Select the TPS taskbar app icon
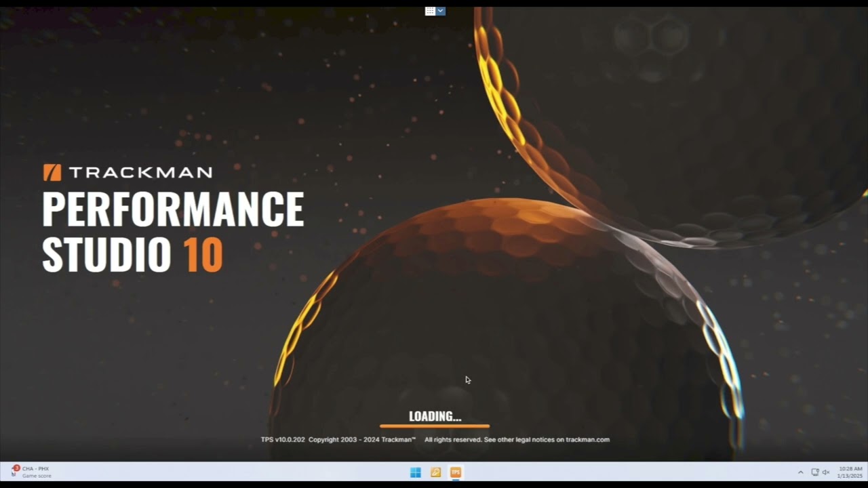Screen dimensions: 868x488 456,472
